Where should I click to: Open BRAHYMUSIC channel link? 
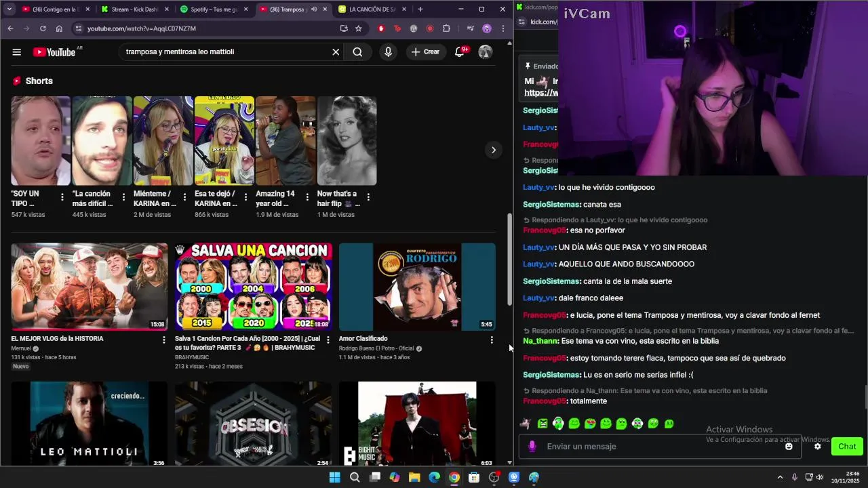(192, 357)
